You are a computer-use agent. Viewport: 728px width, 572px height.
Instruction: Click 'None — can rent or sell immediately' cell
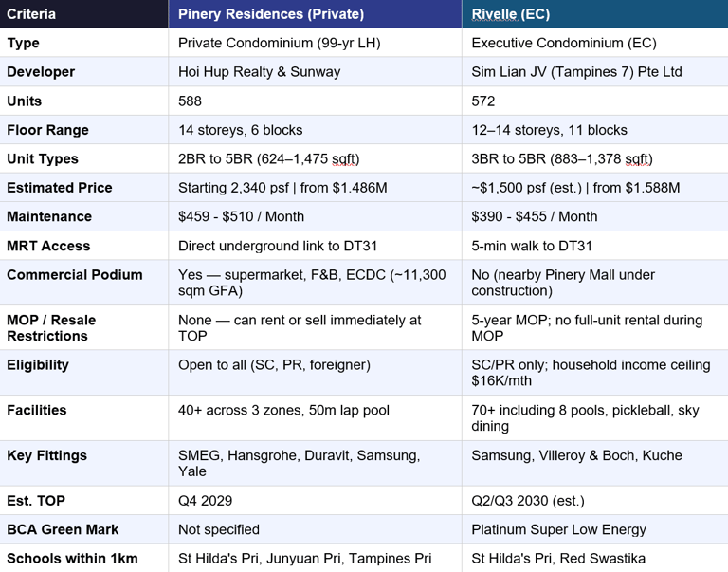316,327
